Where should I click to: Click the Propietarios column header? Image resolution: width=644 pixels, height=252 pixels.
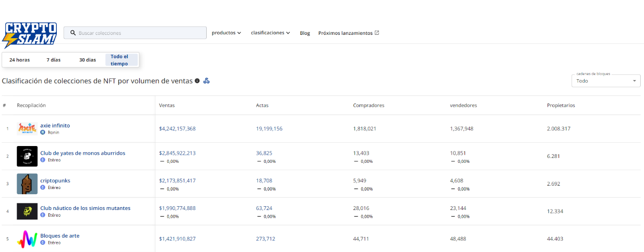click(561, 105)
